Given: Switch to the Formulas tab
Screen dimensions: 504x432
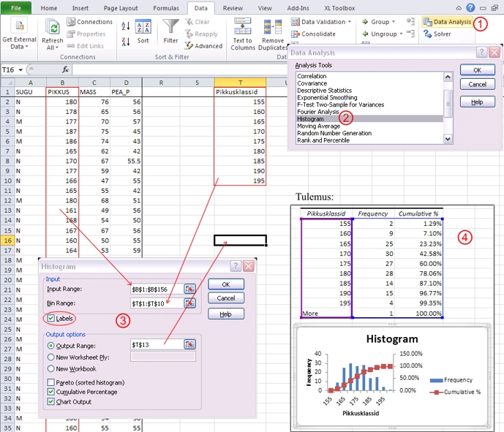Looking at the screenshot, I should coord(166,8).
